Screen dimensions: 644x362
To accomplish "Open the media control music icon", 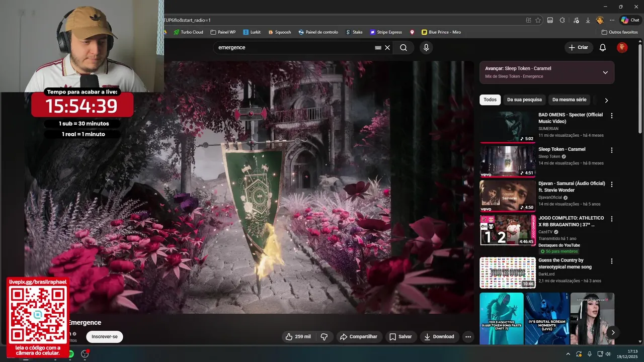I will coord(576,20).
